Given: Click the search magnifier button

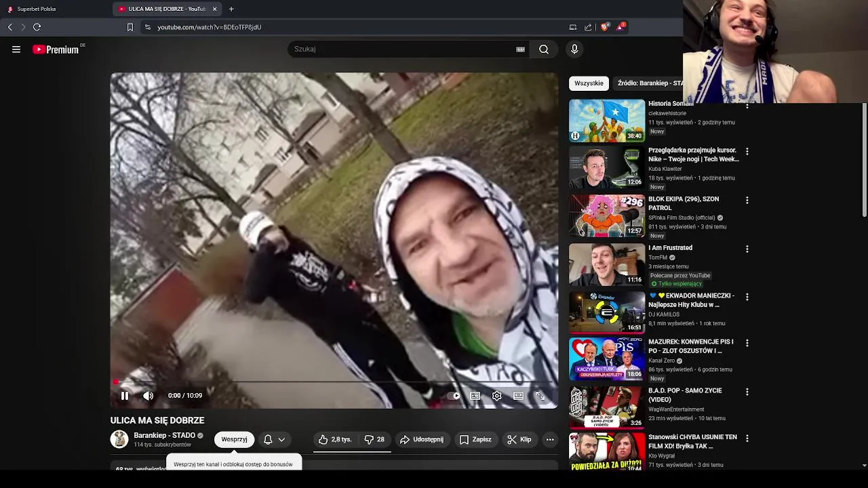Looking at the screenshot, I should (544, 49).
